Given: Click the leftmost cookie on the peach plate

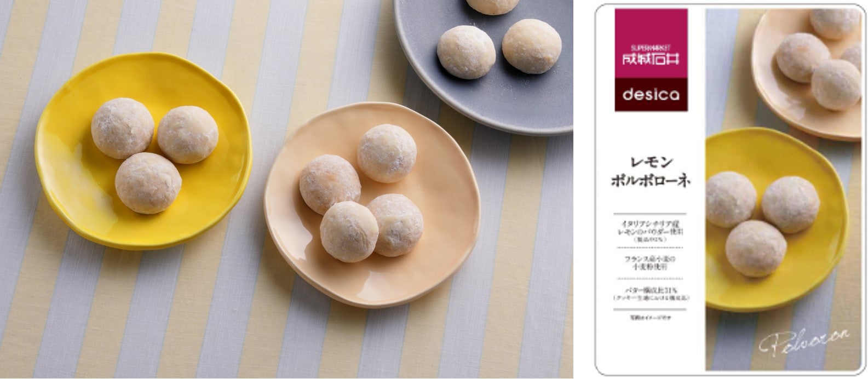Looking at the screenshot, I should 330,185.
